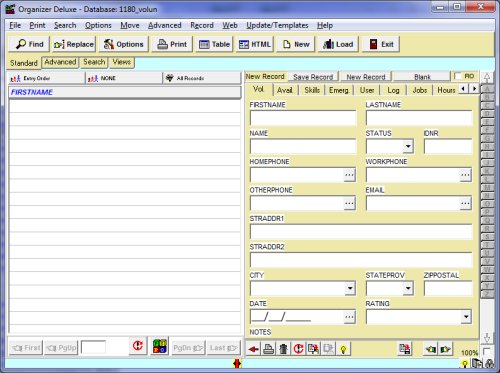500x373 pixels.
Task: Click the up arrow above the alphabet index
Action: coord(487,78)
